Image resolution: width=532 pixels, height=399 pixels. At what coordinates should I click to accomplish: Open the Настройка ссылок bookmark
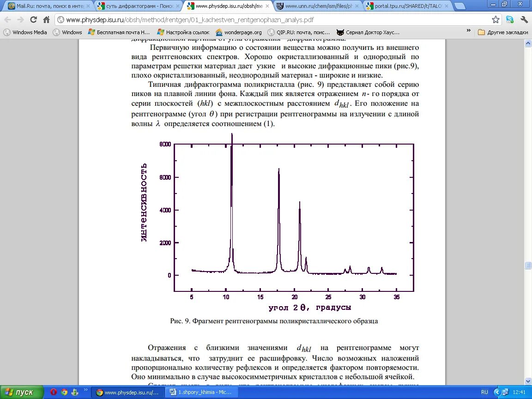click(183, 32)
